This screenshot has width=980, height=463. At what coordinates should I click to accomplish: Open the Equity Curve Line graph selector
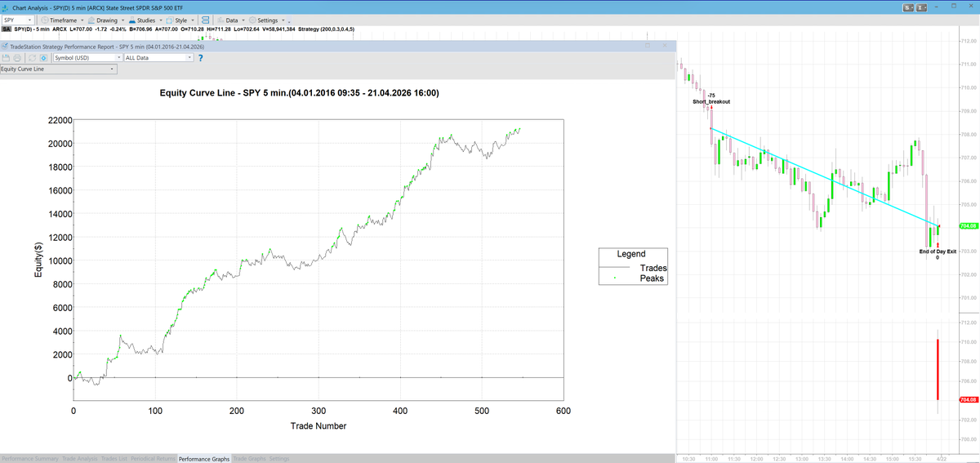58,69
